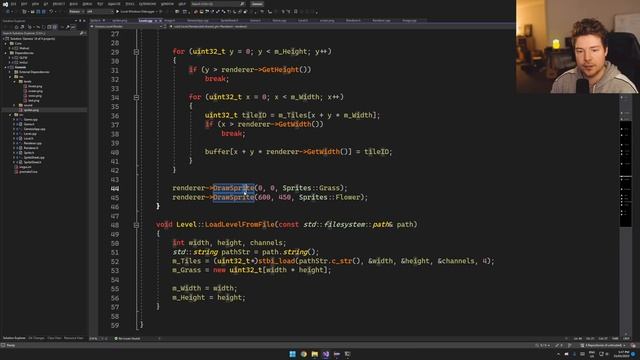Select Level.h in Solution Explorer
640x360 pixels.
point(29,138)
